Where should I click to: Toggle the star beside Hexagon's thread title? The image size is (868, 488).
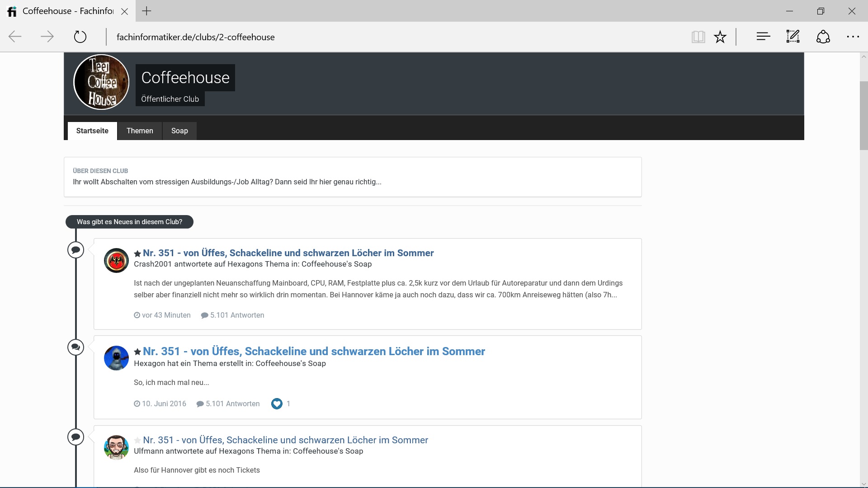[137, 352]
